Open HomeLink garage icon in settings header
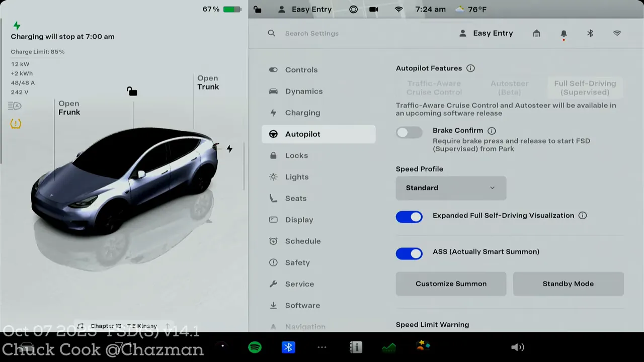 536,34
